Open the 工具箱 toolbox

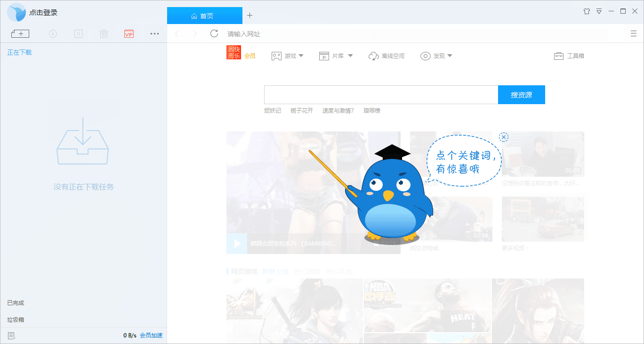[x=569, y=56]
